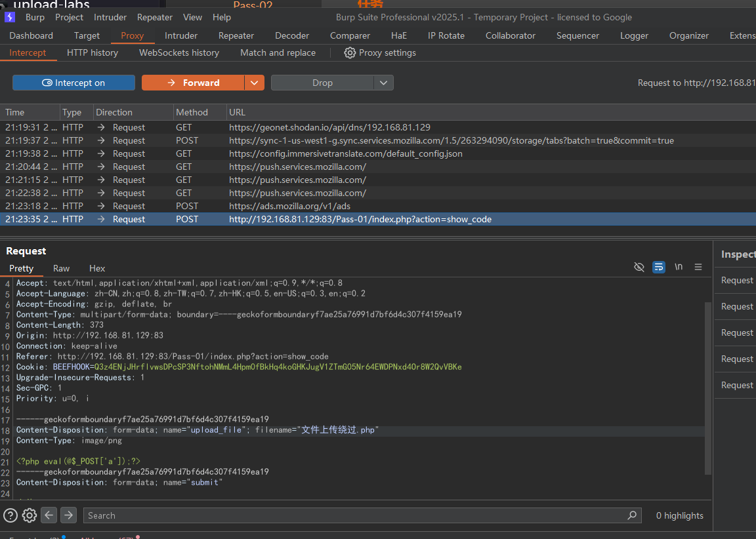Switch to the Target tab
This screenshot has height=539, width=756.
(87, 35)
